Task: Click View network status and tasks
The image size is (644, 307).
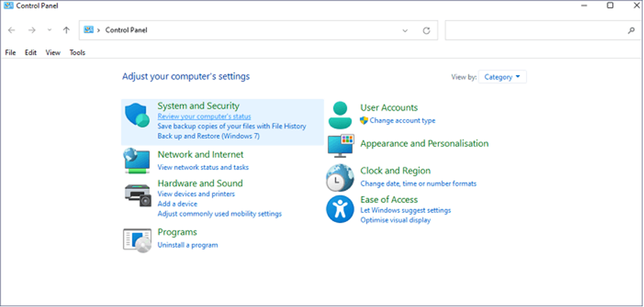Action: 203,167
